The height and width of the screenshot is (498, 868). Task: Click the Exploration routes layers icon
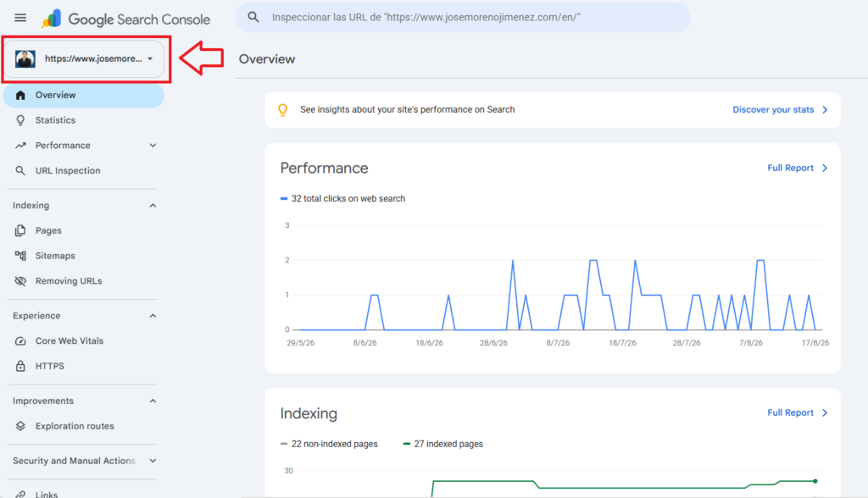pos(20,426)
